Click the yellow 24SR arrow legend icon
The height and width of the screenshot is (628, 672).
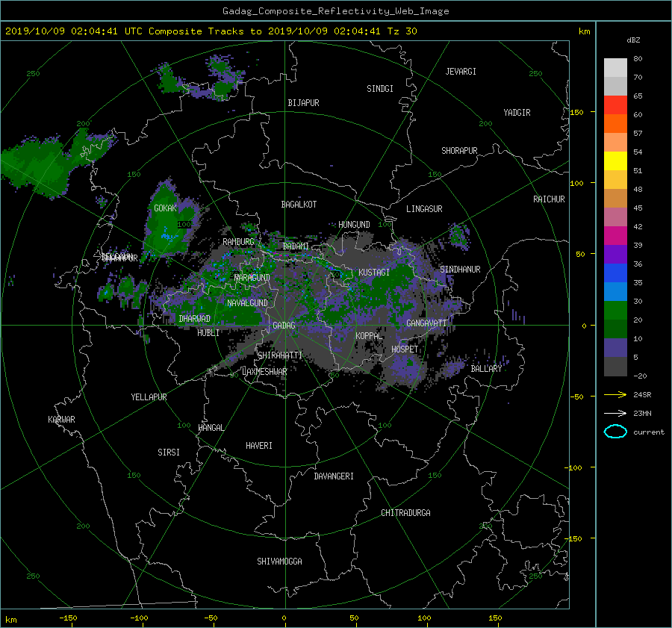click(615, 394)
